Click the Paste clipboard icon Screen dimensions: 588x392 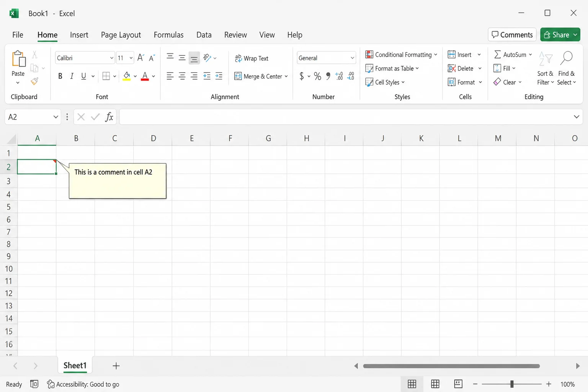(x=18, y=59)
